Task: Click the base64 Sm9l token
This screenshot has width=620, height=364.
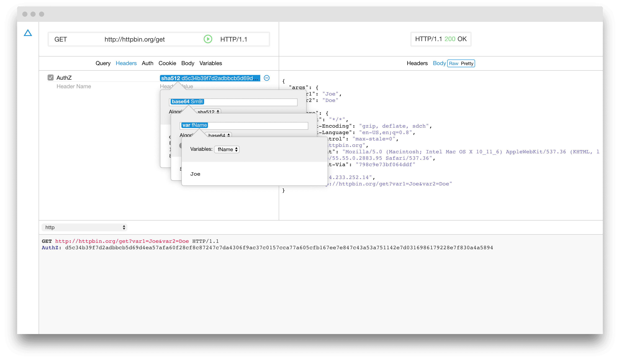Action: click(x=187, y=101)
